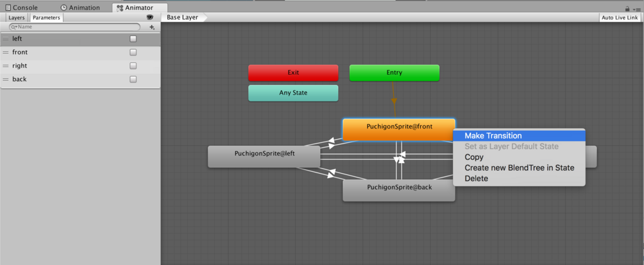
Task: Select the PuchigonSprite@front state
Action: tap(399, 130)
